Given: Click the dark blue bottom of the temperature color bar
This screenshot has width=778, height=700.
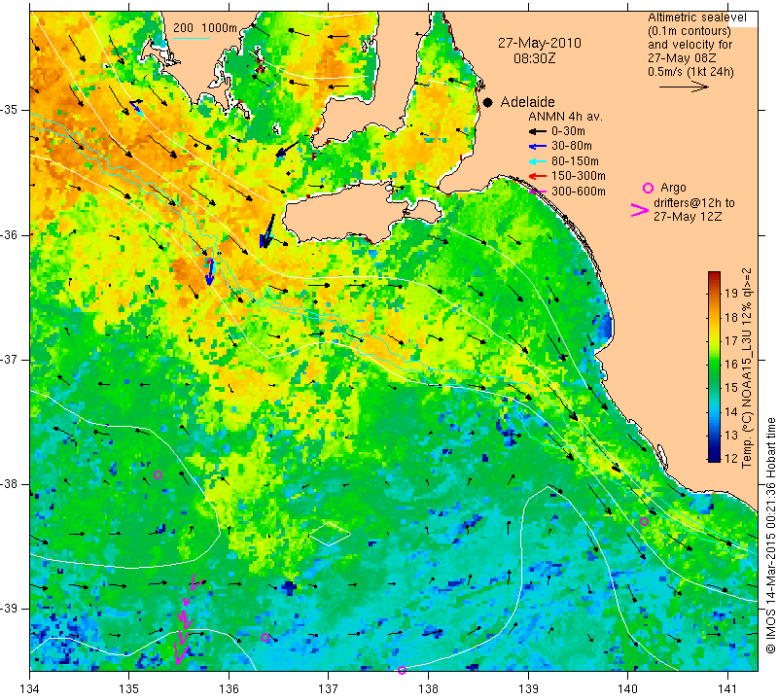Looking at the screenshot, I should (714, 457).
